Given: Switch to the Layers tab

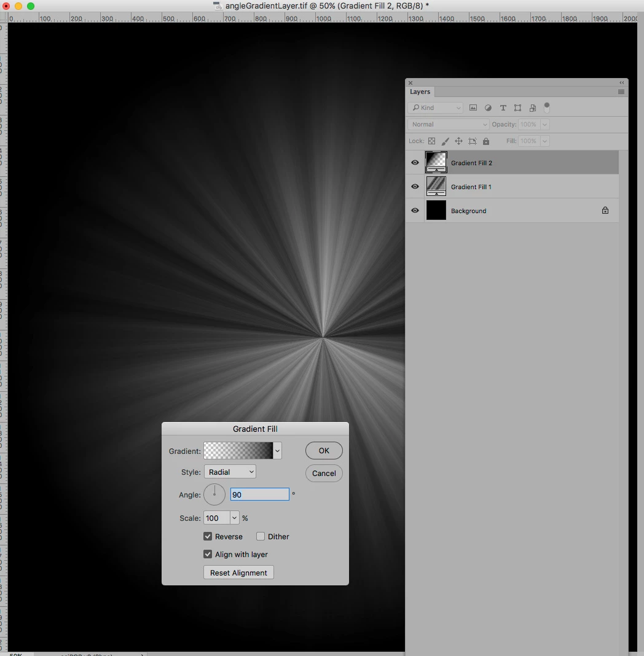Looking at the screenshot, I should click(x=420, y=92).
